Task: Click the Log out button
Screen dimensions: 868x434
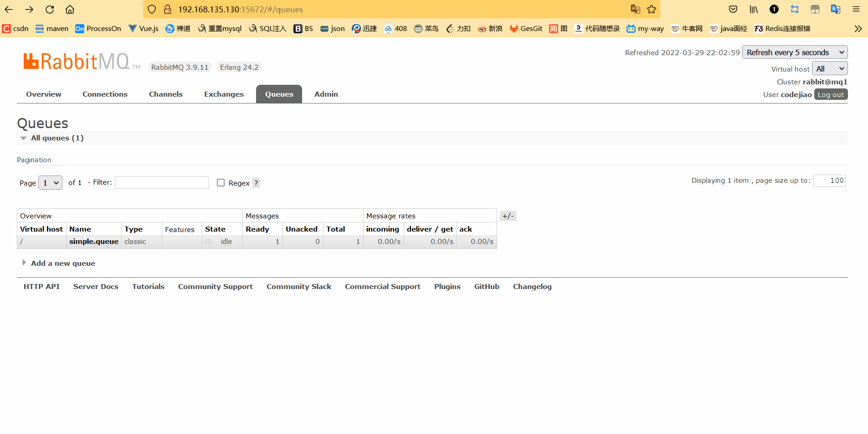Action: click(831, 94)
